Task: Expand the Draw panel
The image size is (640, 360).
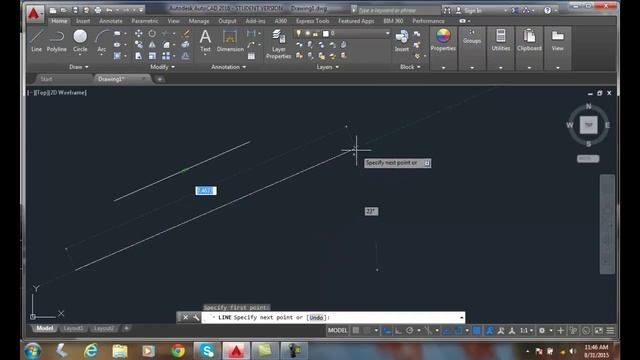Action: click(79, 67)
